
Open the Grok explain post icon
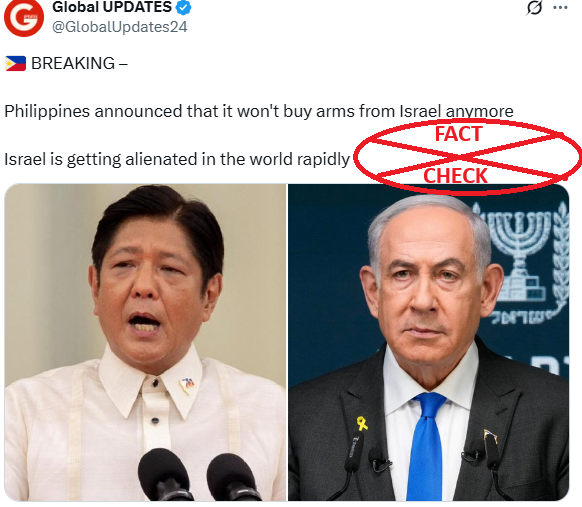[x=534, y=7]
